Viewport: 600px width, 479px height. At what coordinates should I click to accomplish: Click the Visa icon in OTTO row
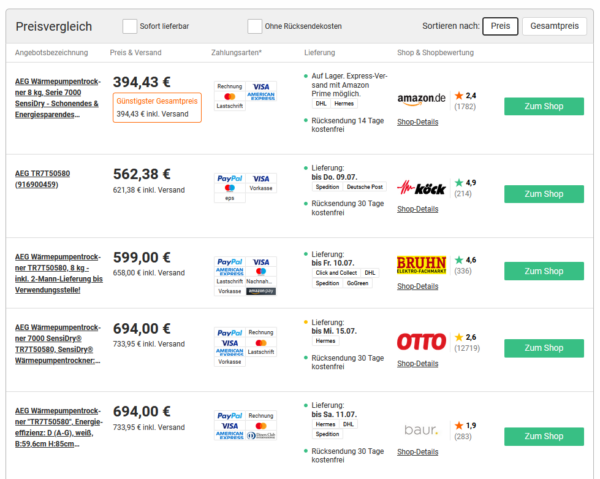[x=230, y=343]
